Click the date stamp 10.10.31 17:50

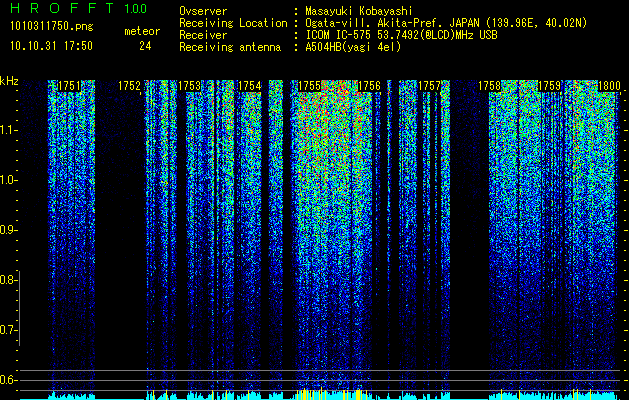tap(51, 46)
